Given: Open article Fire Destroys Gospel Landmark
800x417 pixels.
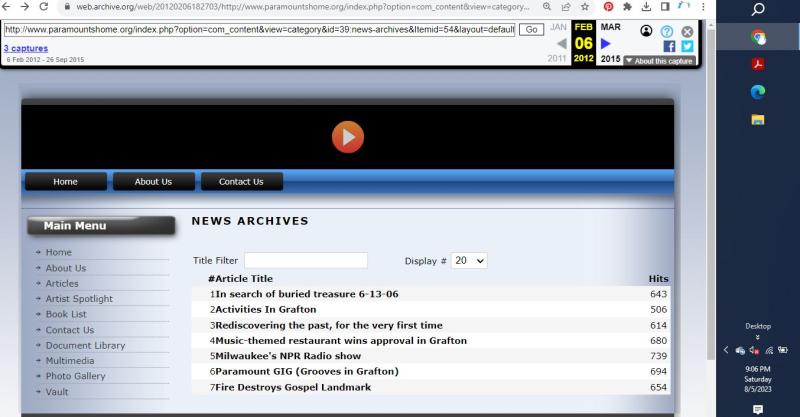Looking at the screenshot, I should 293,387.
